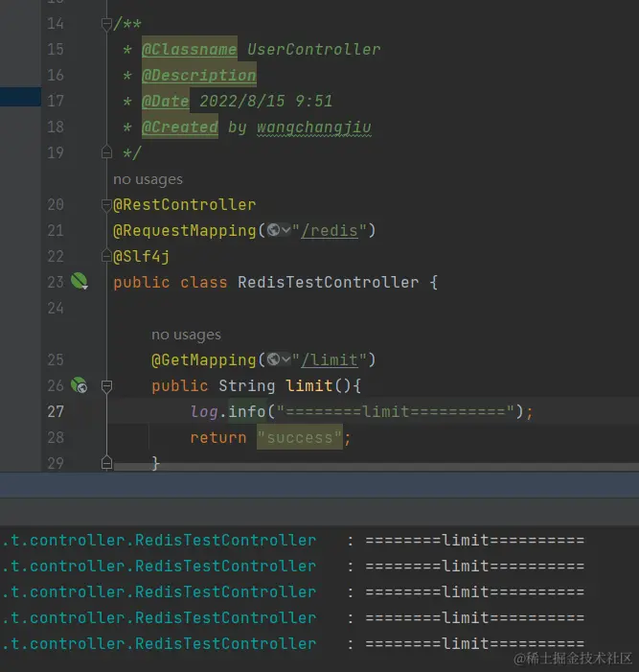Viewport: 639px width, 672px height.
Task: Click the class name RedisTestController
Action: (328, 282)
